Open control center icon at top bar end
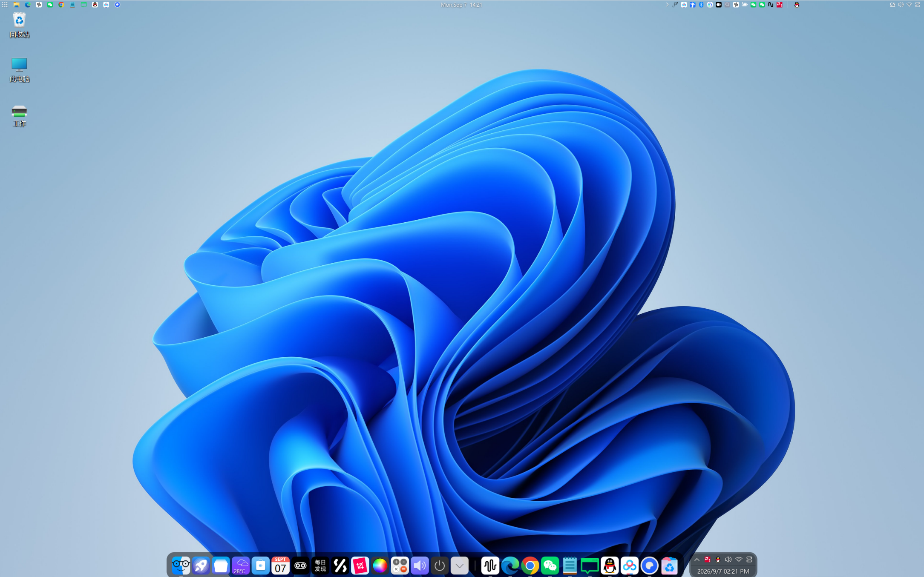Image resolution: width=924 pixels, height=577 pixels. tap(918, 5)
